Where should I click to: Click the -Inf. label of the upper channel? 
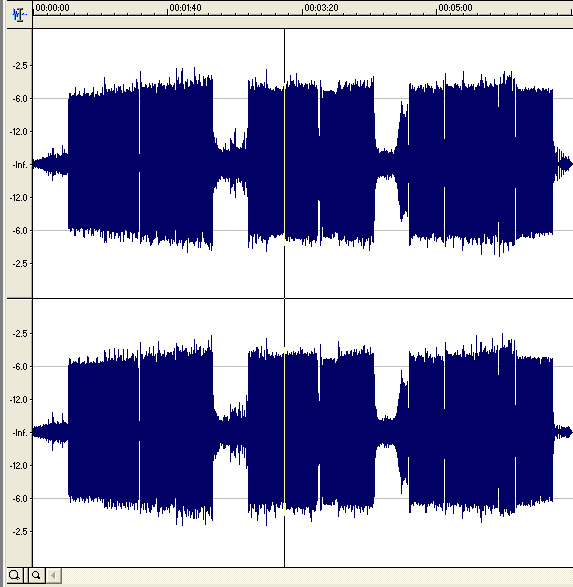(20, 165)
